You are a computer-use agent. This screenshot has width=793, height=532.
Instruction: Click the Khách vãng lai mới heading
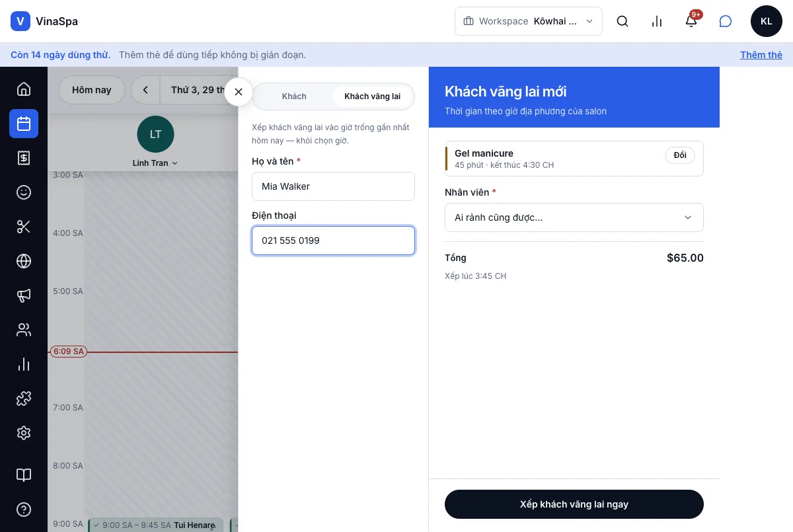tap(506, 91)
